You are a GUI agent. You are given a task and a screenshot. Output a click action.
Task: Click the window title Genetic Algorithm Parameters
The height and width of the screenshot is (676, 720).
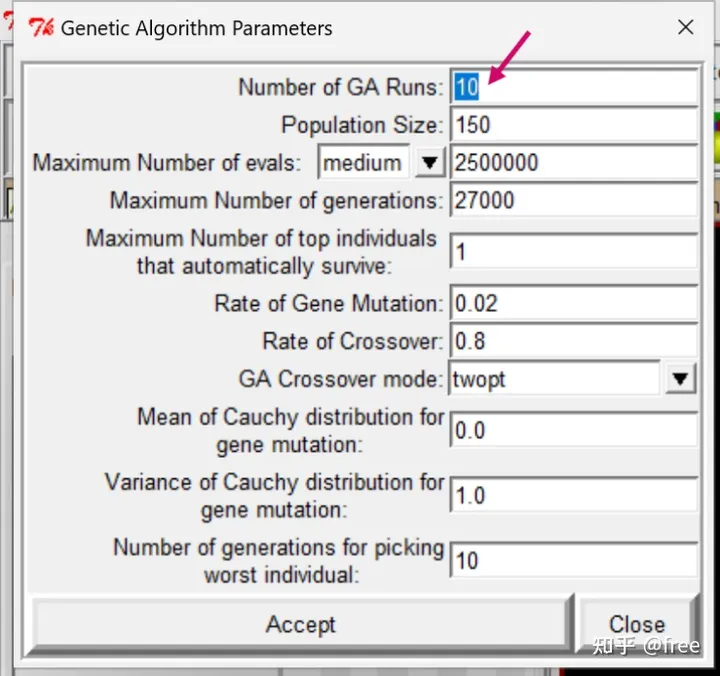[196, 28]
